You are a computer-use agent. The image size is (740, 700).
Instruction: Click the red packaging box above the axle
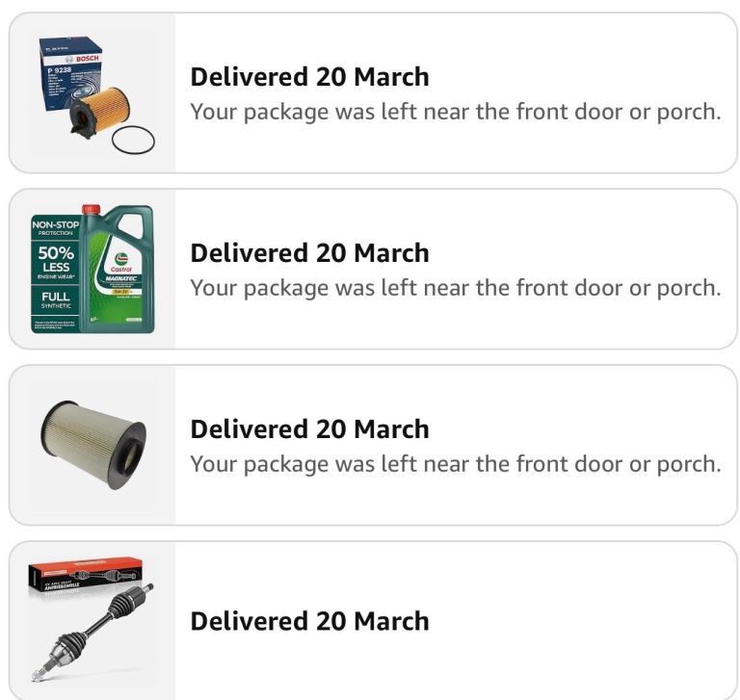tap(85, 574)
